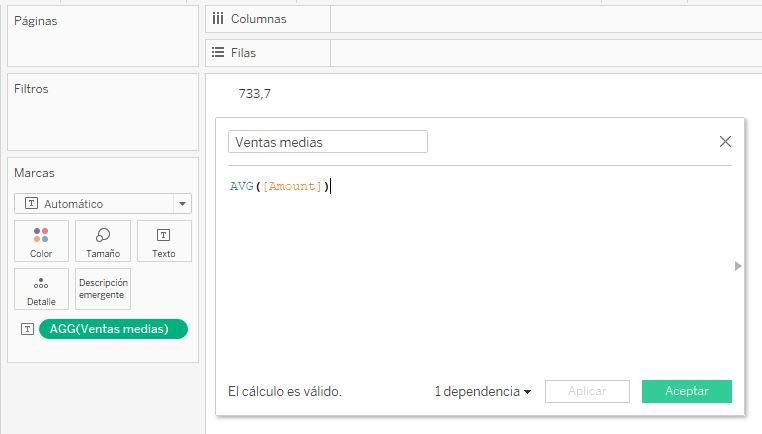The width and height of the screenshot is (762, 434).
Task: Edit the Ventas medias calculation name field
Action: click(x=328, y=142)
